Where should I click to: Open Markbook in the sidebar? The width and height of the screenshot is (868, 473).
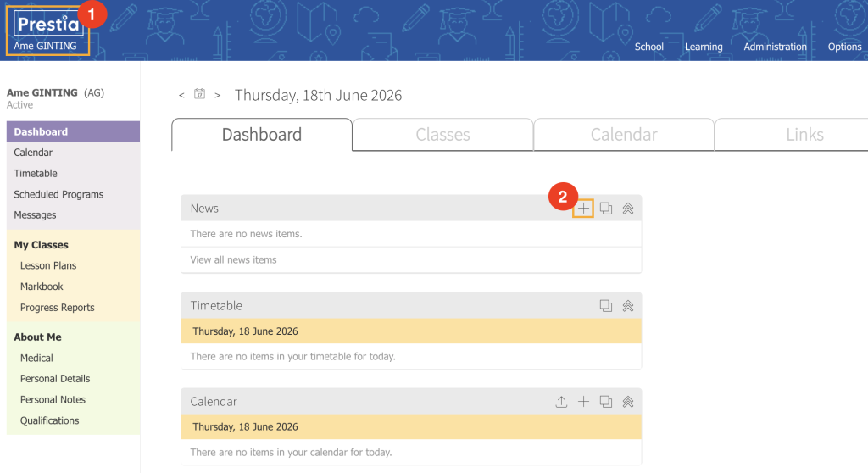click(42, 287)
